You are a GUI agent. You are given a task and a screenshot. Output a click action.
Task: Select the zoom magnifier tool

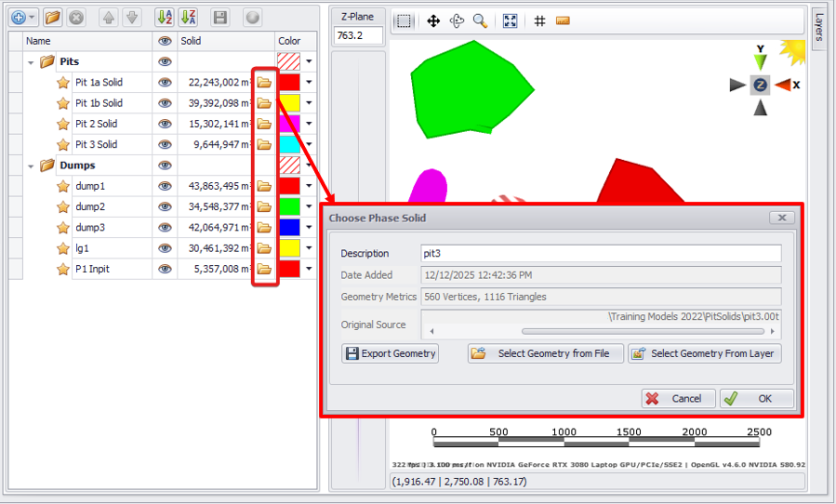tap(481, 21)
